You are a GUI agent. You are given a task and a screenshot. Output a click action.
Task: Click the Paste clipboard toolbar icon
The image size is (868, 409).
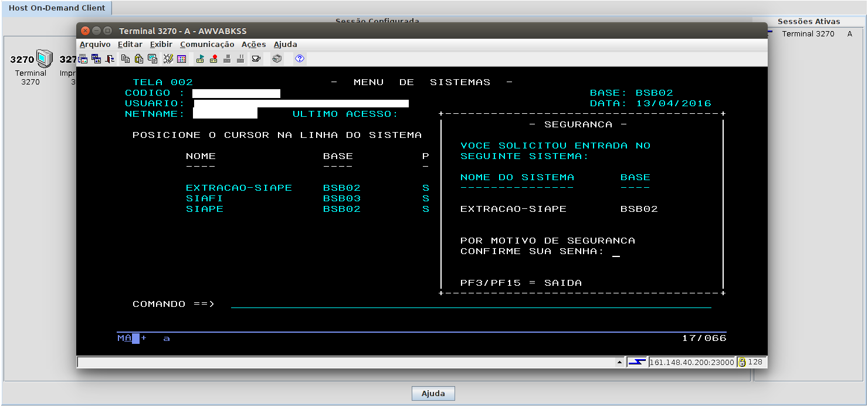139,59
